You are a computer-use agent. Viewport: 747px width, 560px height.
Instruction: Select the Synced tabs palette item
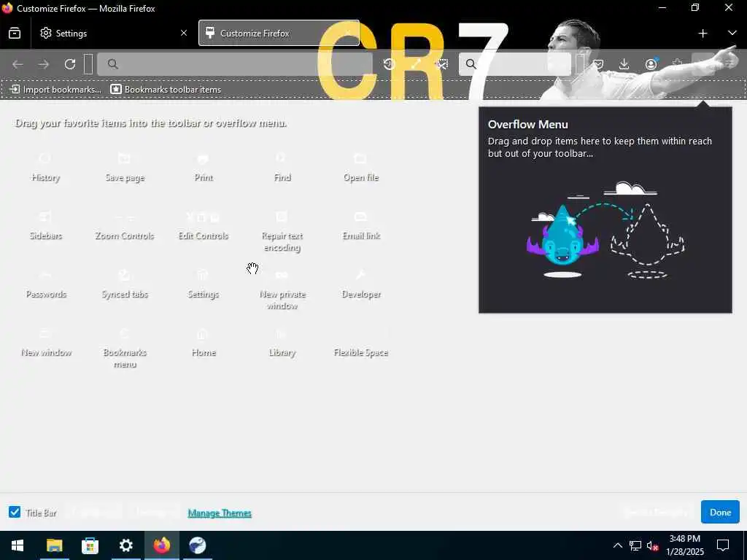click(x=125, y=285)
